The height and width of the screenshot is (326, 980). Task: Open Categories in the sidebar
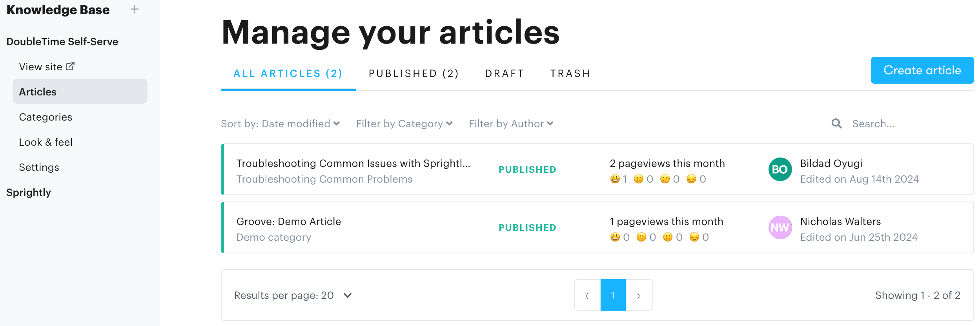coord(46,117)
